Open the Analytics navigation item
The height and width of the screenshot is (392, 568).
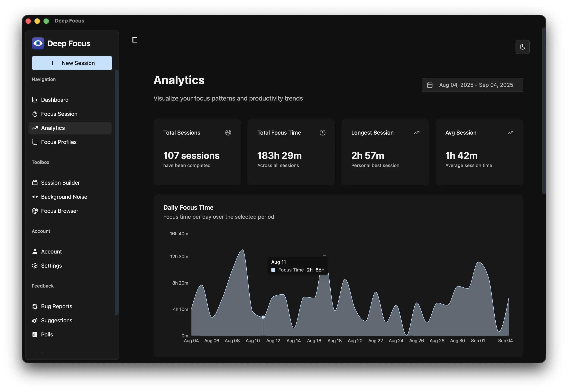pos(70,128)
